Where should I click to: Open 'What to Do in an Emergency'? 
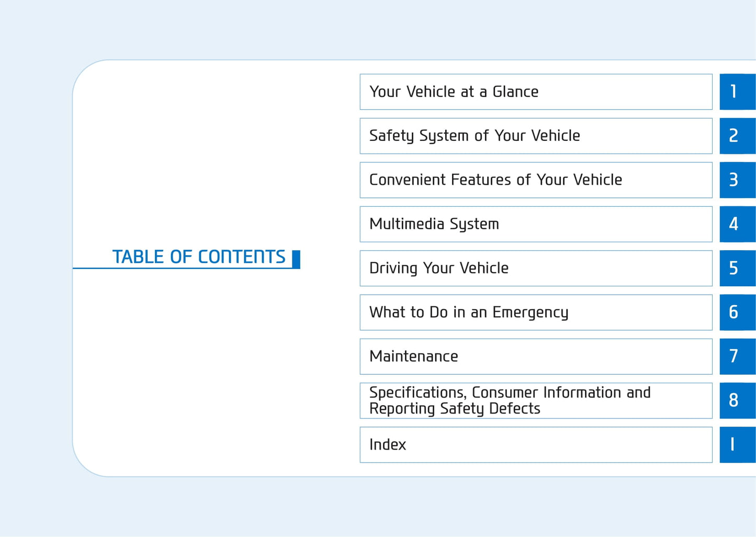[536, 312]
